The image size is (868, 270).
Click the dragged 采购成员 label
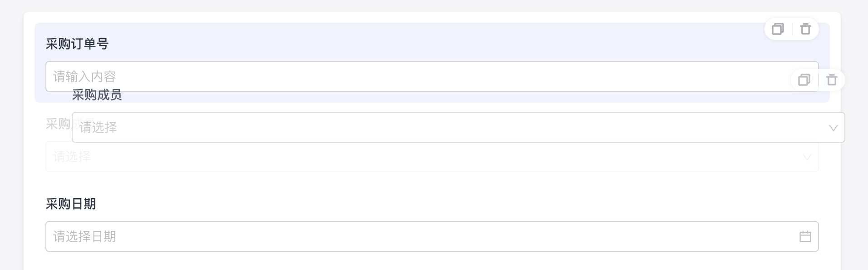point(97,95)
